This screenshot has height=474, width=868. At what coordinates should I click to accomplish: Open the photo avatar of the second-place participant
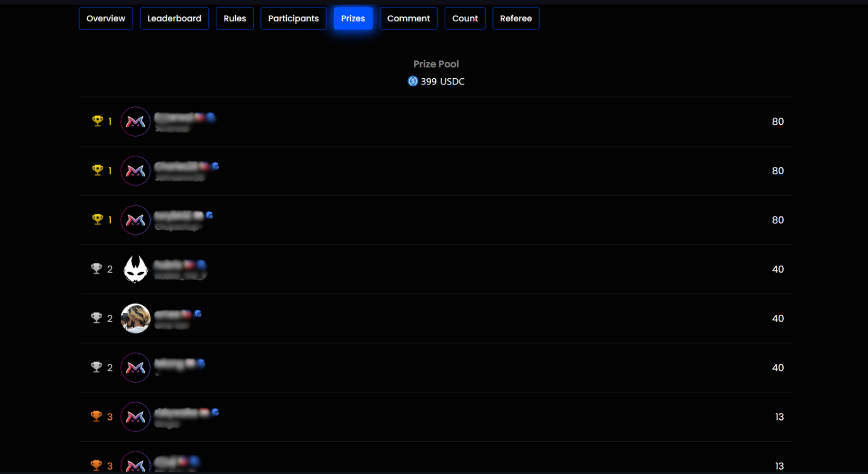tap(135, 319)
